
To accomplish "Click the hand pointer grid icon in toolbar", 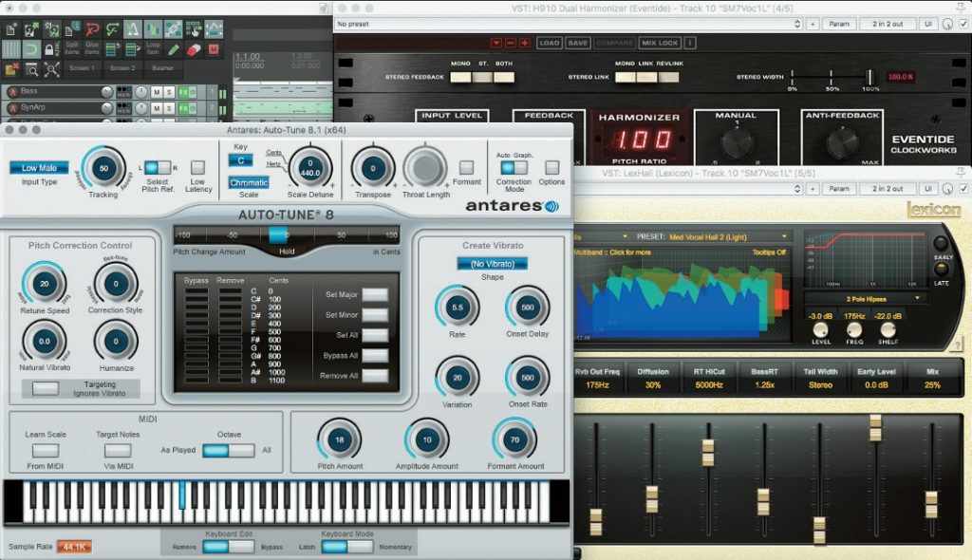I will [x=194, y=29].
